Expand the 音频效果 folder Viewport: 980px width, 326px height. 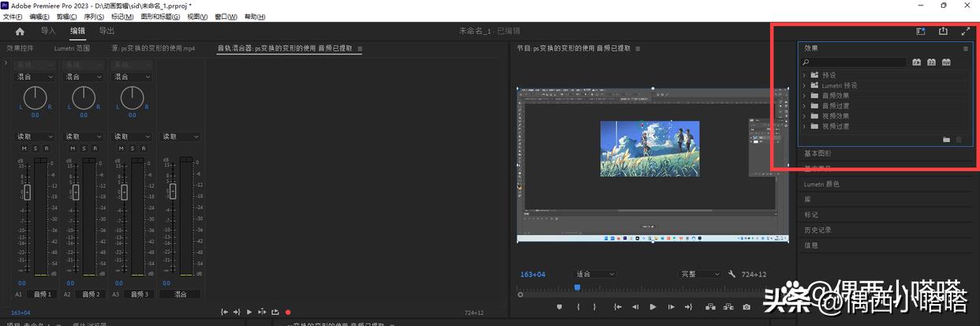[804, 96]
